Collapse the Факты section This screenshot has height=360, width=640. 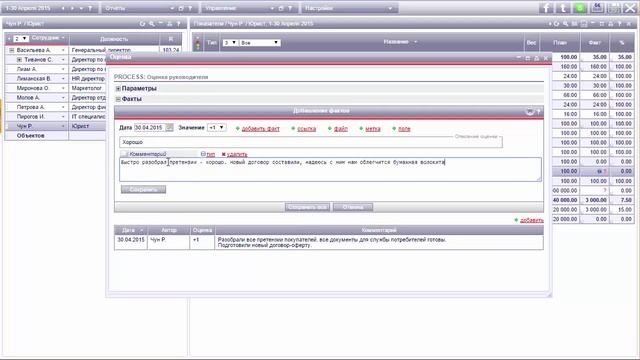pyautogui.click(x=118, y=99)
